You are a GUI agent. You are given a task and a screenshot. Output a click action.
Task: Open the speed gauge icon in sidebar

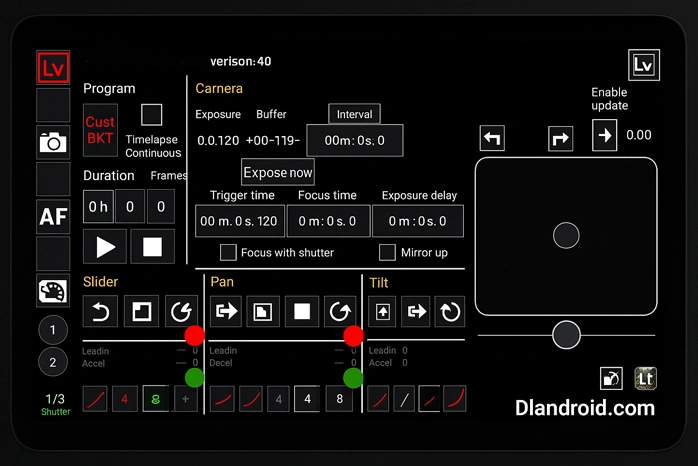[x=53, y=291]
